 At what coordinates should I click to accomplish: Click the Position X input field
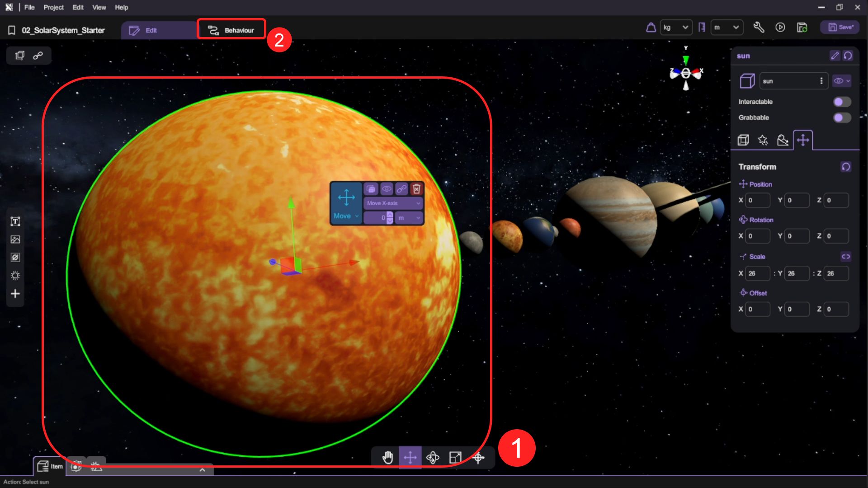tap(757, 200)
